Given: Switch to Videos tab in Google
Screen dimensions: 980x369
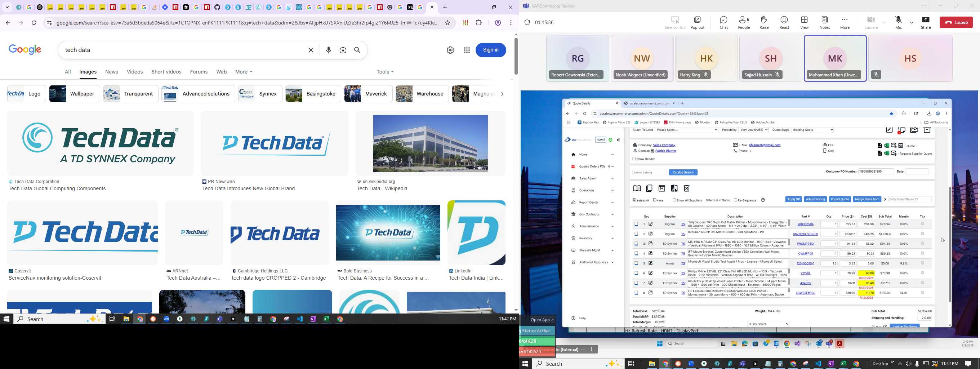Looking at the screenshot, I should [x=135, y=72].
